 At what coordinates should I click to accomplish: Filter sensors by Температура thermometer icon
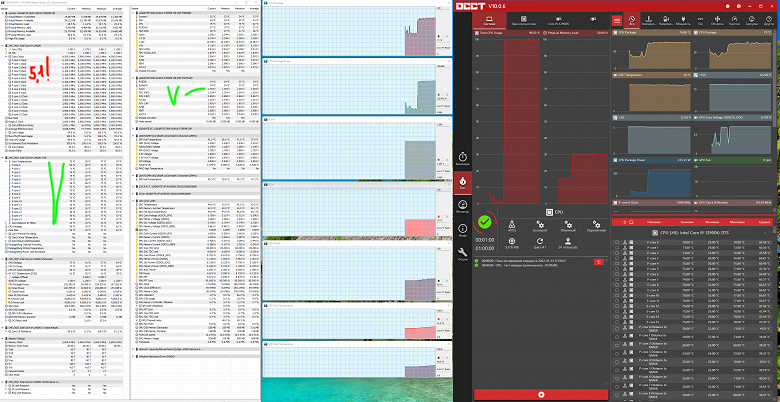coord(650,21)
